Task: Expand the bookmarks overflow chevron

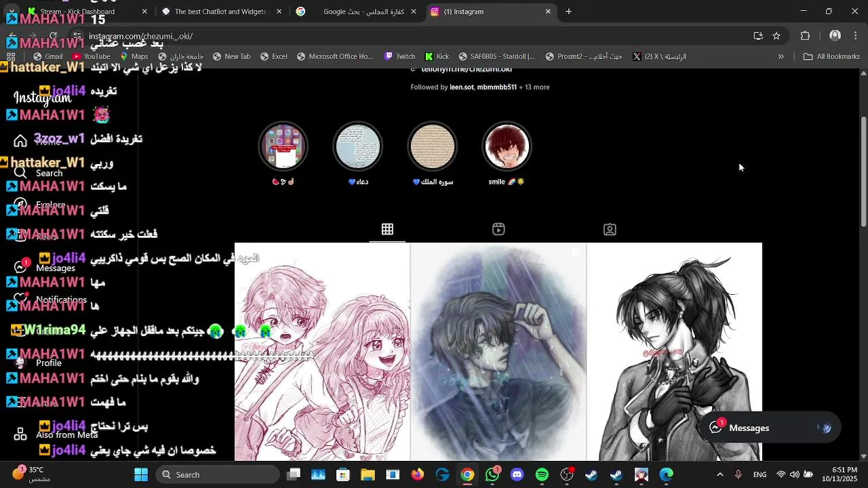Action: pos(781,56)
